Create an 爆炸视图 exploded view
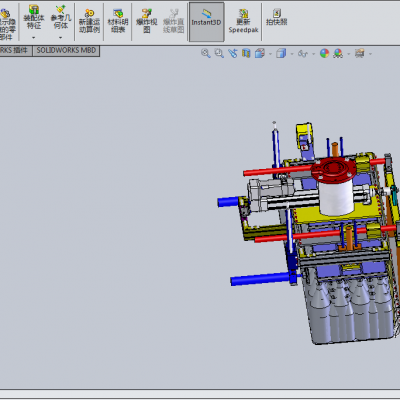 pos(146,21)
